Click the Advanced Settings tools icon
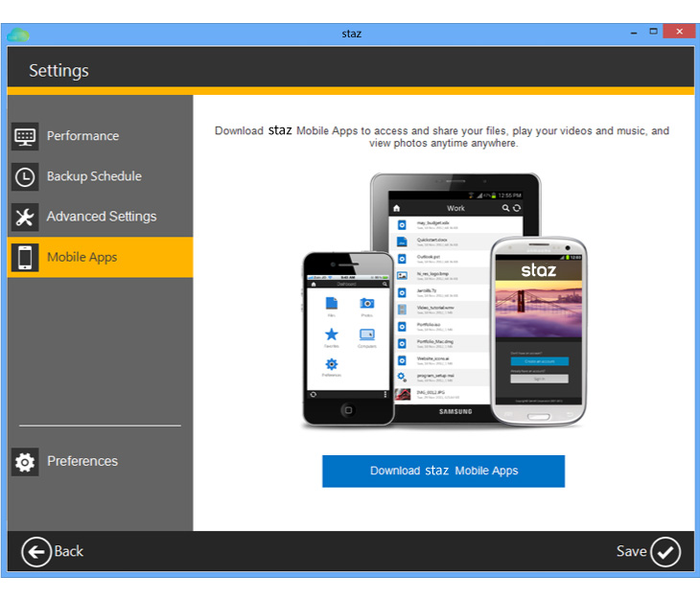This screenshot has width=700, height=599. (25, 217)
